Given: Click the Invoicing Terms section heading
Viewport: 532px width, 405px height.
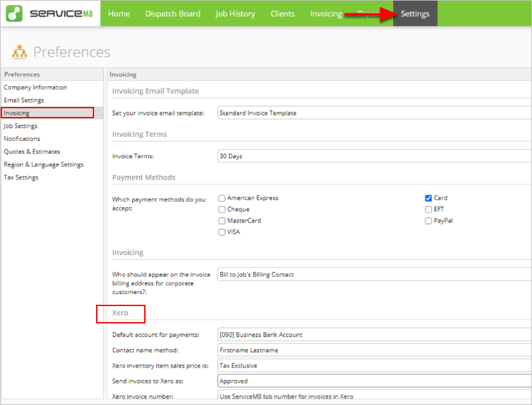Looking at the screenshot, I should (x=140, y=134).
